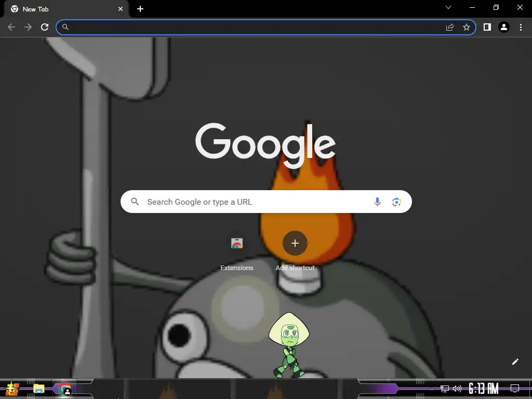Image resolution: width=532 pixels, height=399 pixels.
Task: Click the magnifier icon in search box
Action: pyautogui.click(x=135, y=202)
